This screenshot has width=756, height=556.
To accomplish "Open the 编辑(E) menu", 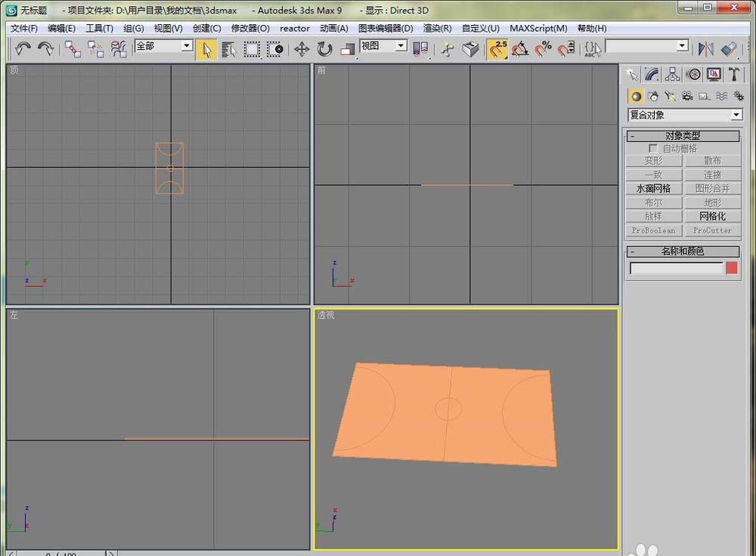I will pyautogui.click(x=61, y=29).
